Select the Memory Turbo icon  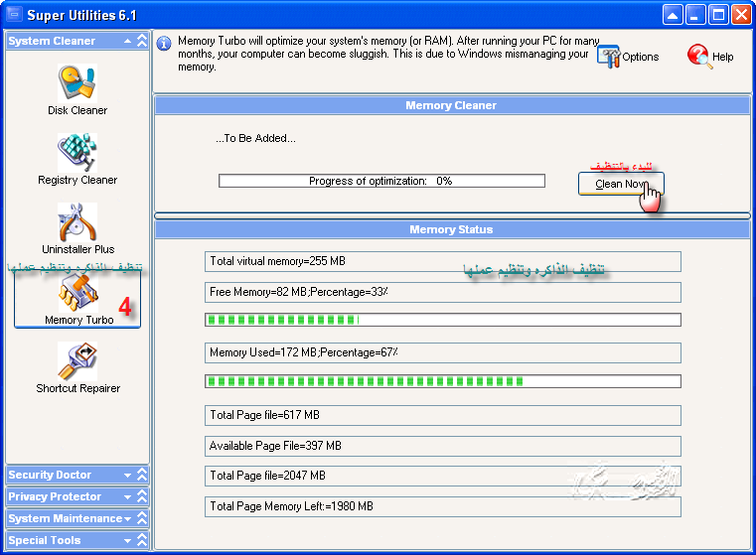(78, 293)
